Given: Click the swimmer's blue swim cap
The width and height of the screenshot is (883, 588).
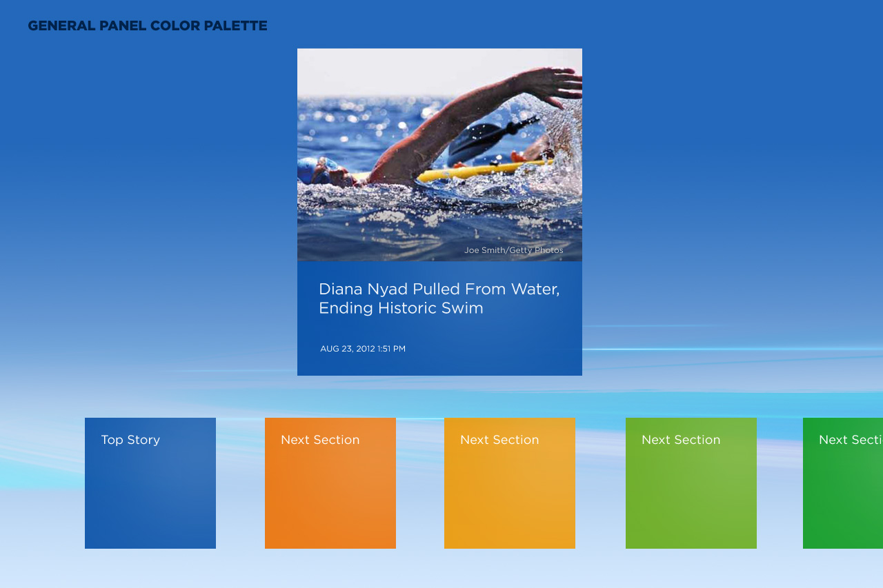Looking at the screenshot, I should (x=310, y=169).
